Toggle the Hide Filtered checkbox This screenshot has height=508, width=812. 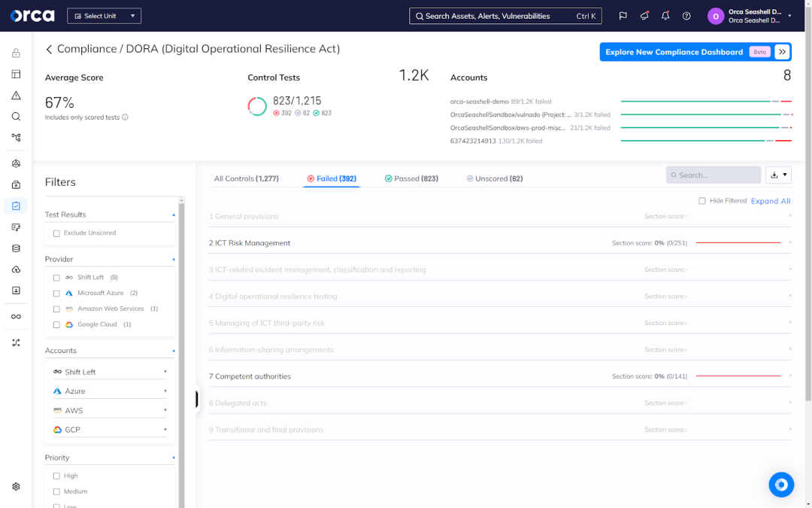(x=702, y=201)
